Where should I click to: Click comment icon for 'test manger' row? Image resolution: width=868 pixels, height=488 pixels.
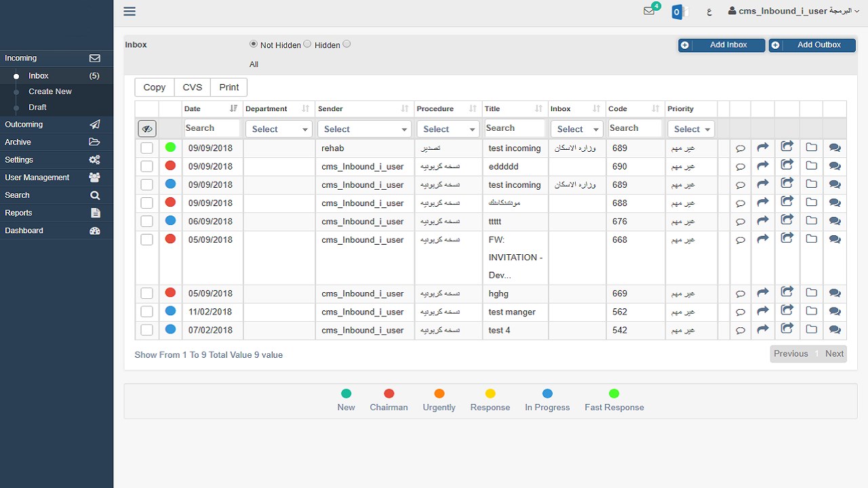point(741,312)
